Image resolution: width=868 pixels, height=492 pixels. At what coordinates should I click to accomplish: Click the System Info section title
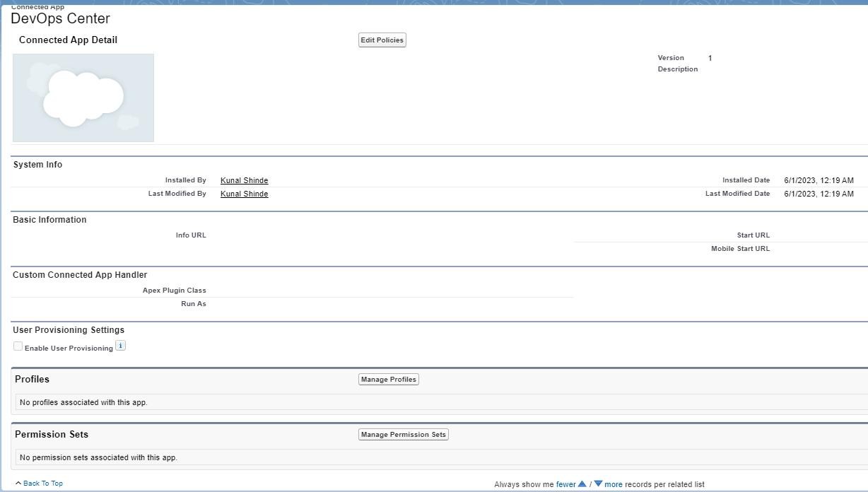pos(37,165)
